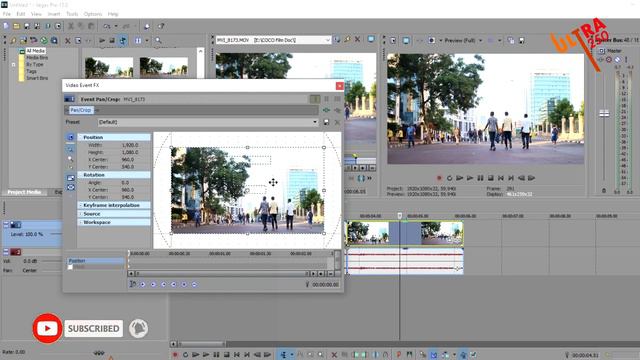Toggle Size About Center in Pan/Crop sidebar
Screen dimensions: 640x360
(x=71, y=187)
